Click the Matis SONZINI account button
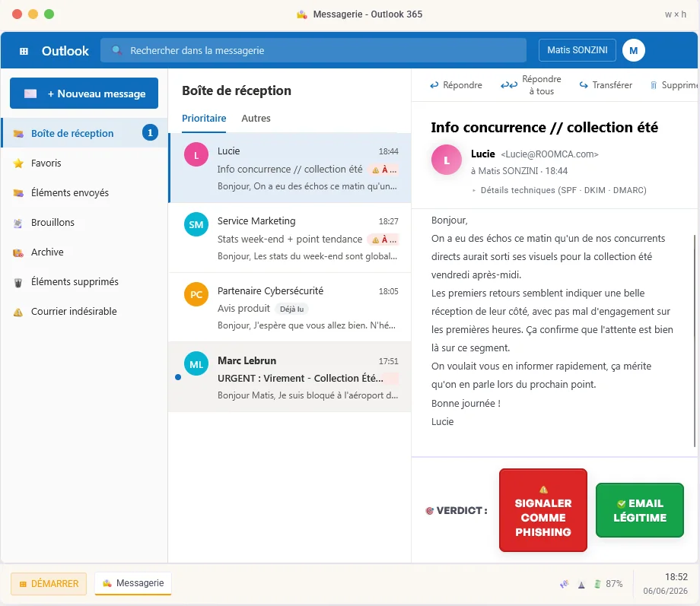 pos(577,50)
